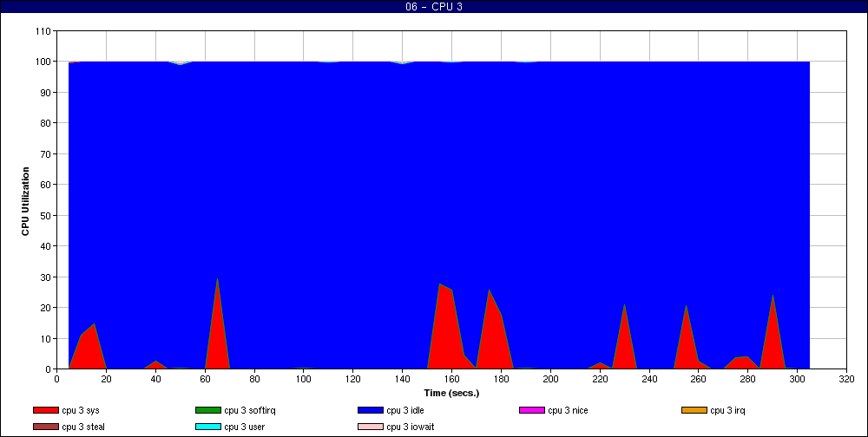Click the x-axis tick label 200

coord(550,380)
